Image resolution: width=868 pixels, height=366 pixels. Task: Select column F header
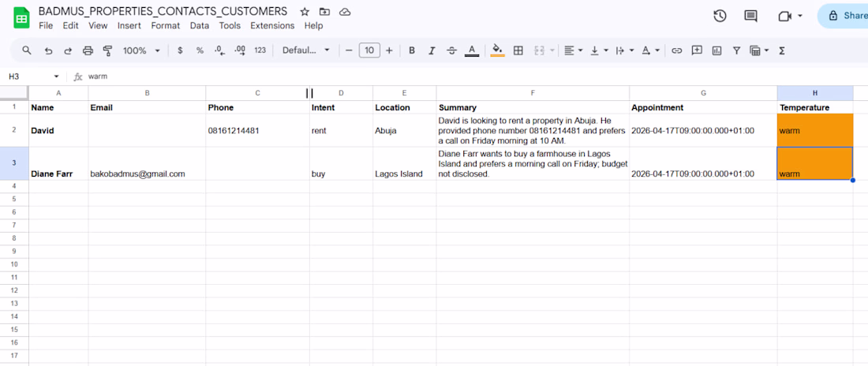(533, 93)
